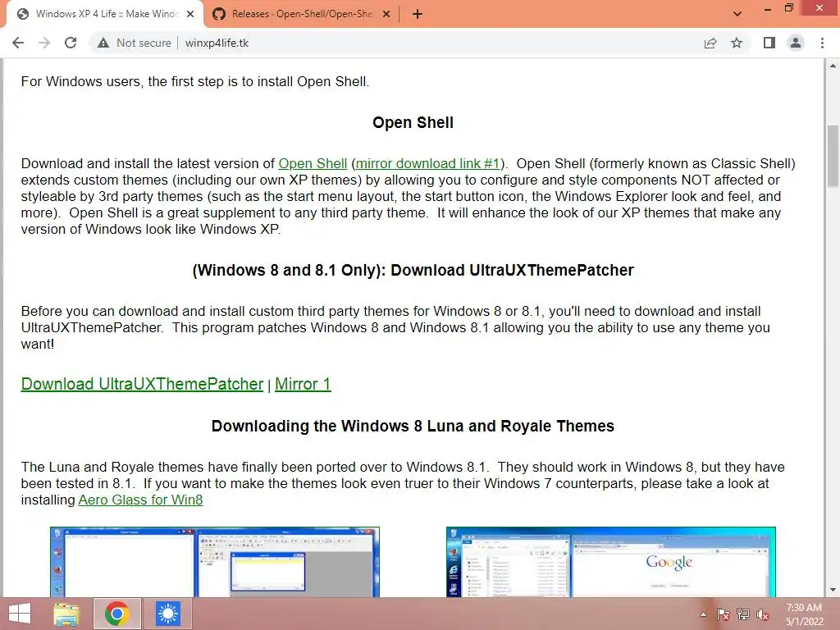Click the forward navigation arrow
The width and height of the screenshot is (840, 630).
[x=44, y=43]
